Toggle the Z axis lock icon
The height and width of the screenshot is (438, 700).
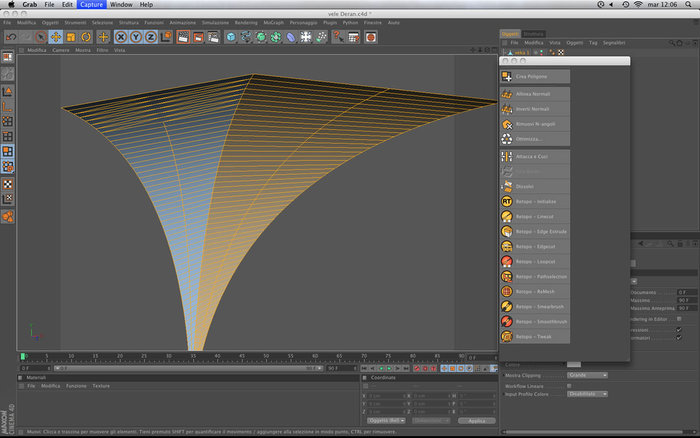click(x=151, y=37)
